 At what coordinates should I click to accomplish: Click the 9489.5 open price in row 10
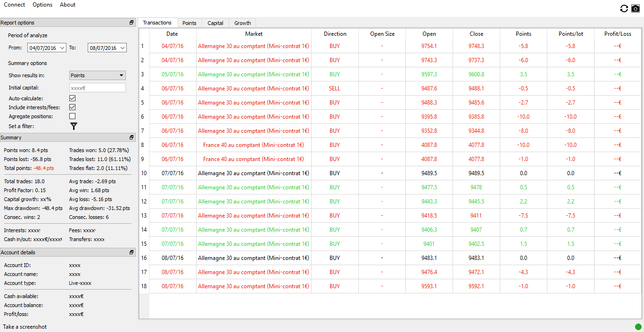429,173
